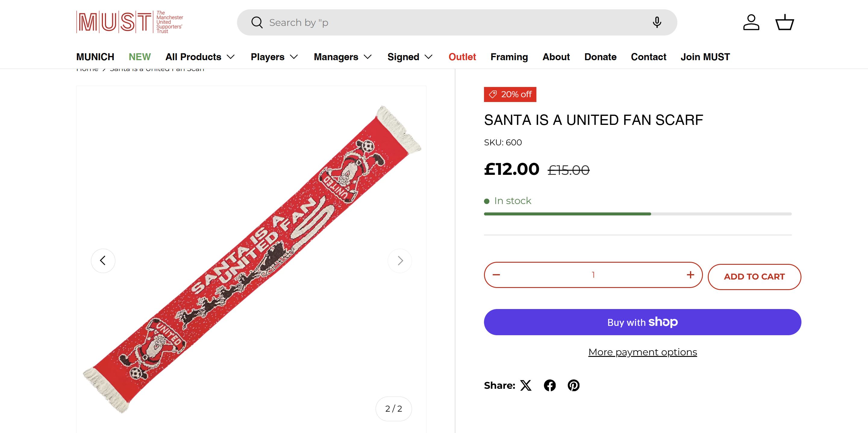Go to the MUNICH section
This screenshot has width=868, height=433.
(x=95, y=57)
